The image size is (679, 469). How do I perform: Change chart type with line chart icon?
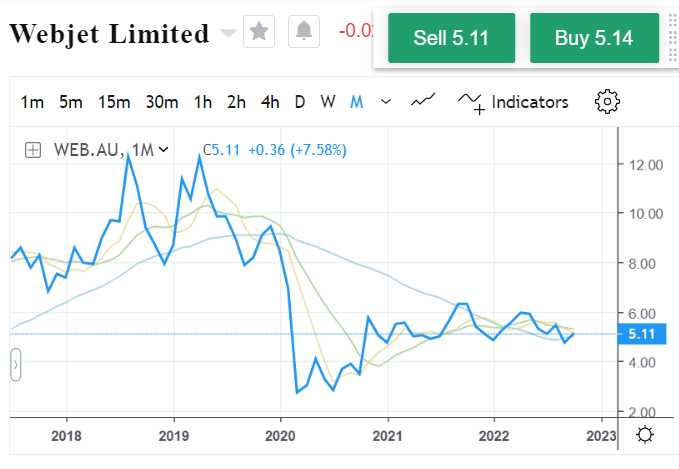(423, 101)
